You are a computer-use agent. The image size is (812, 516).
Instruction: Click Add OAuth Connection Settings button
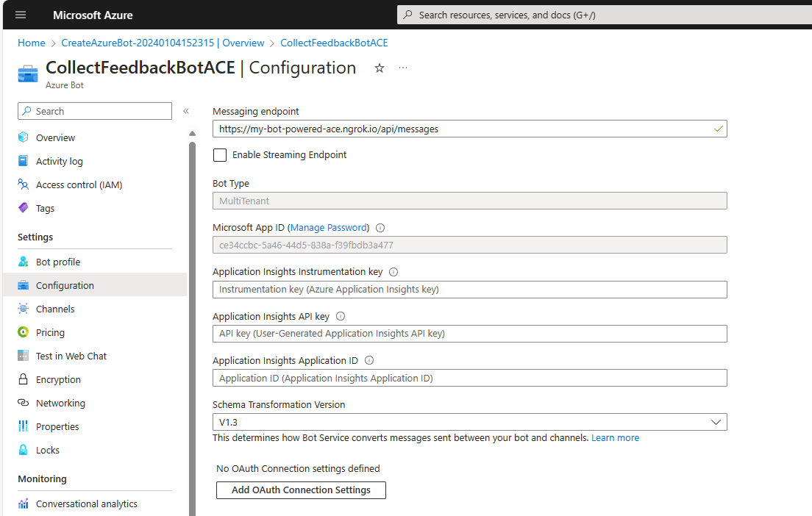click(x=301, y=490)
